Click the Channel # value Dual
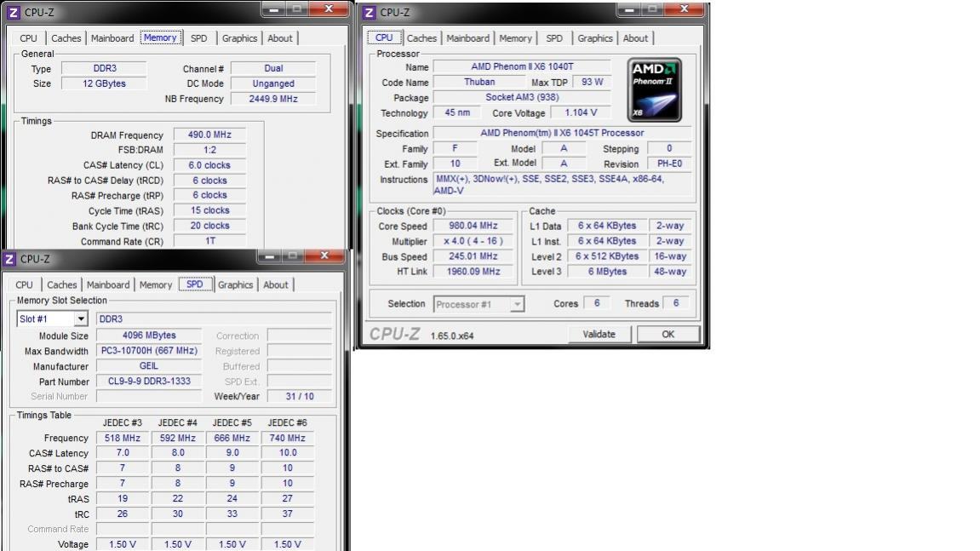This screenshot has width=980, height=551. (x=273, y=68)
